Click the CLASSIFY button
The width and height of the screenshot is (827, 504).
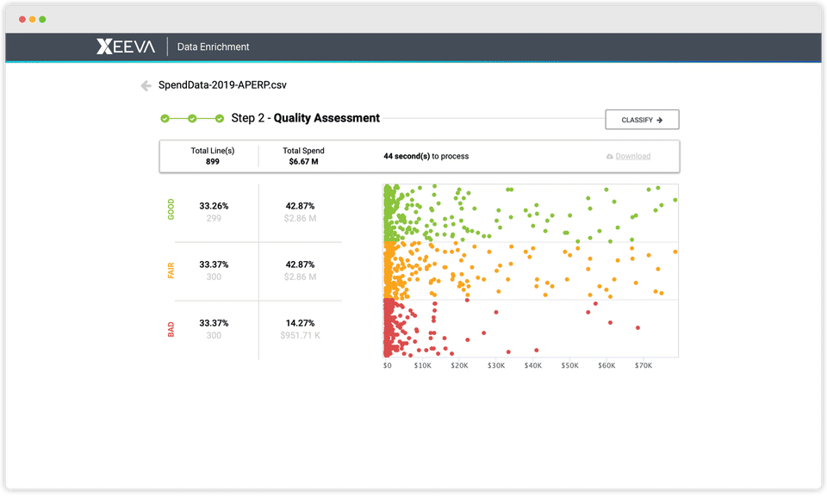pyautogui.click(x=642, y=120)
